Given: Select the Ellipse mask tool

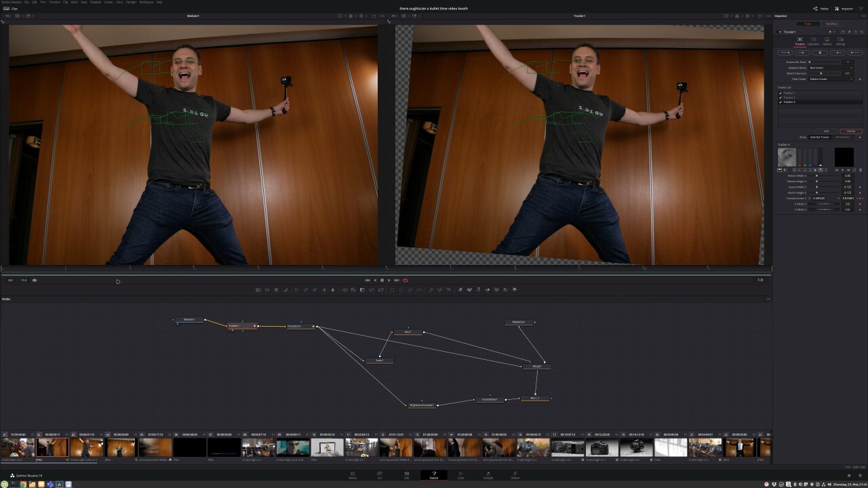Looking at the screenshot, I should [401, 289].
